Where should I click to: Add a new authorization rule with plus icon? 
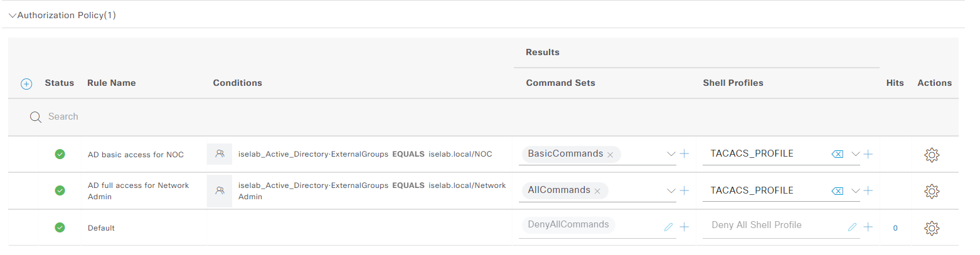[26, 83]
